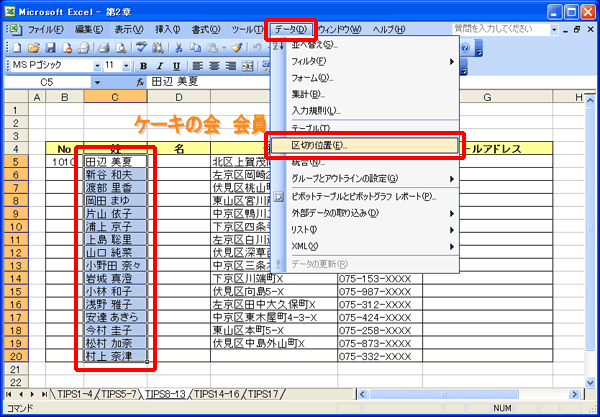Click the function fx icon in the formula bar
This screenshot has width=600, height=417.
tap(140, 82)
